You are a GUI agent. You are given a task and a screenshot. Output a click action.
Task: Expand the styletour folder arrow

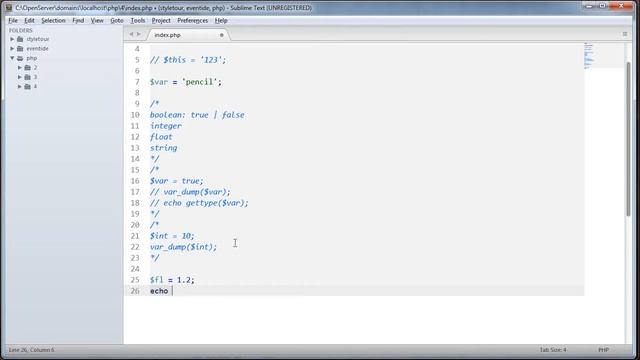[x=12, y=39]
